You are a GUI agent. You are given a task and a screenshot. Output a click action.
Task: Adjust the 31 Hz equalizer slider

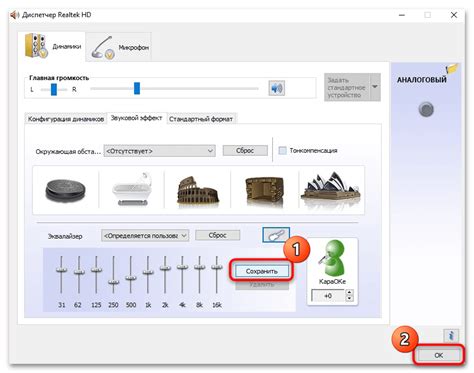pyautogui.click(x=61, y=269)
